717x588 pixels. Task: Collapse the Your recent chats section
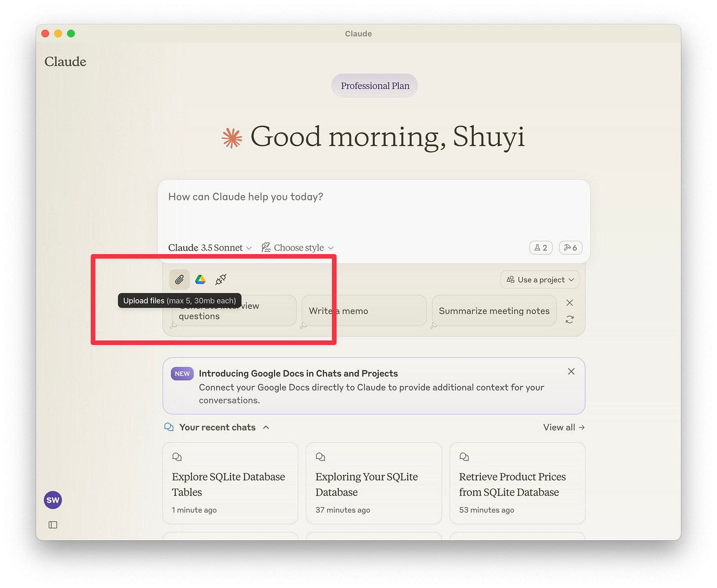pyautogui.click(x=266, y=427)
